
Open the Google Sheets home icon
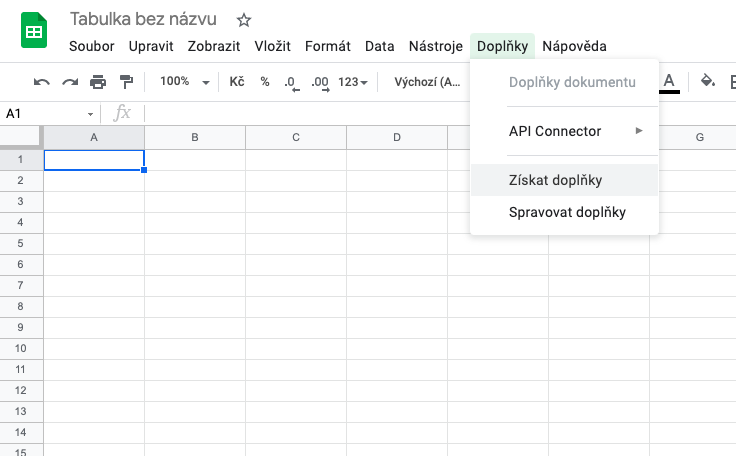pos(34,31)
